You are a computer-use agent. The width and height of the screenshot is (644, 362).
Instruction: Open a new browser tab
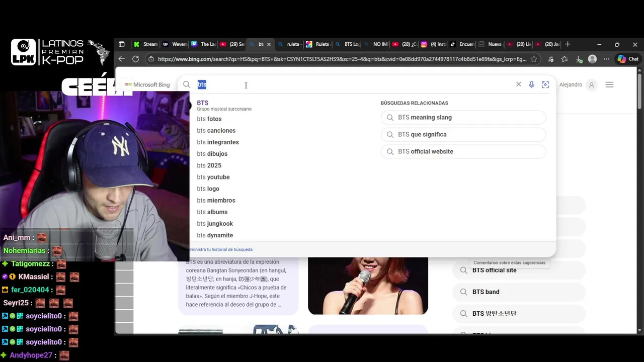[568, 44]
